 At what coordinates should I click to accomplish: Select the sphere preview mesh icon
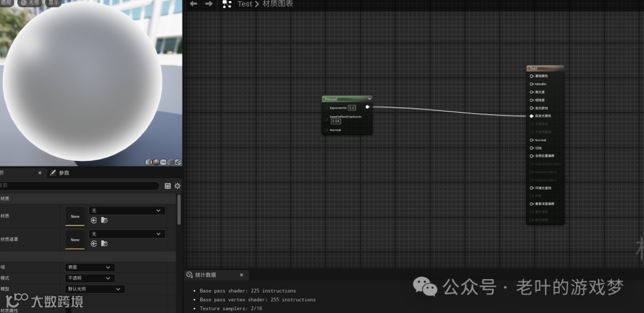pos(156,162)
